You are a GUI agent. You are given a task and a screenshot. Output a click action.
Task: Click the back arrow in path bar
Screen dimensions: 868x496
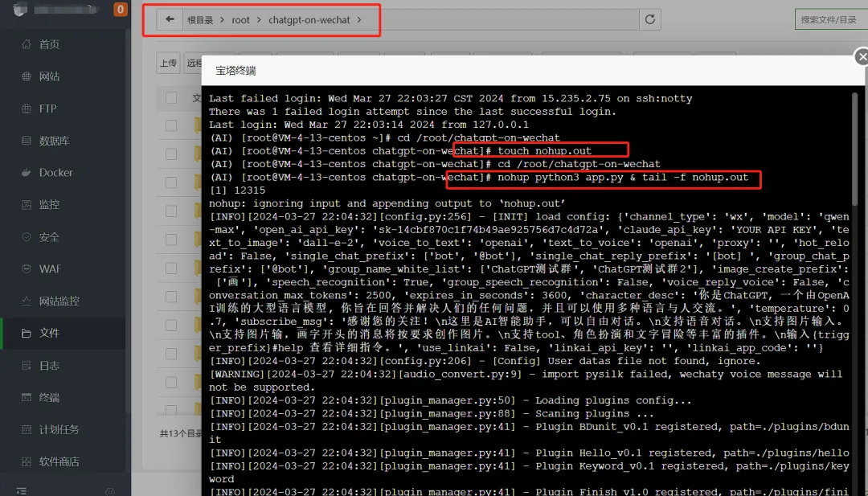click(170, 19)
